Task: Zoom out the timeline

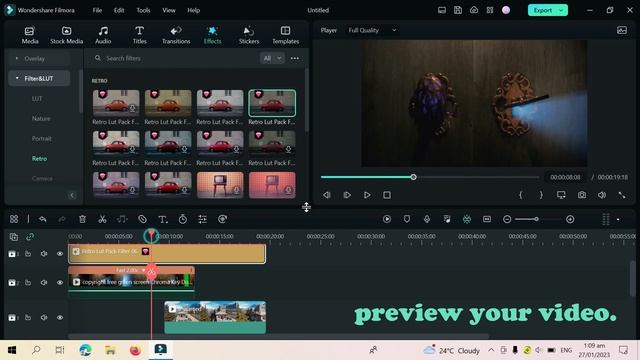Action: click(x=507, y=219)
